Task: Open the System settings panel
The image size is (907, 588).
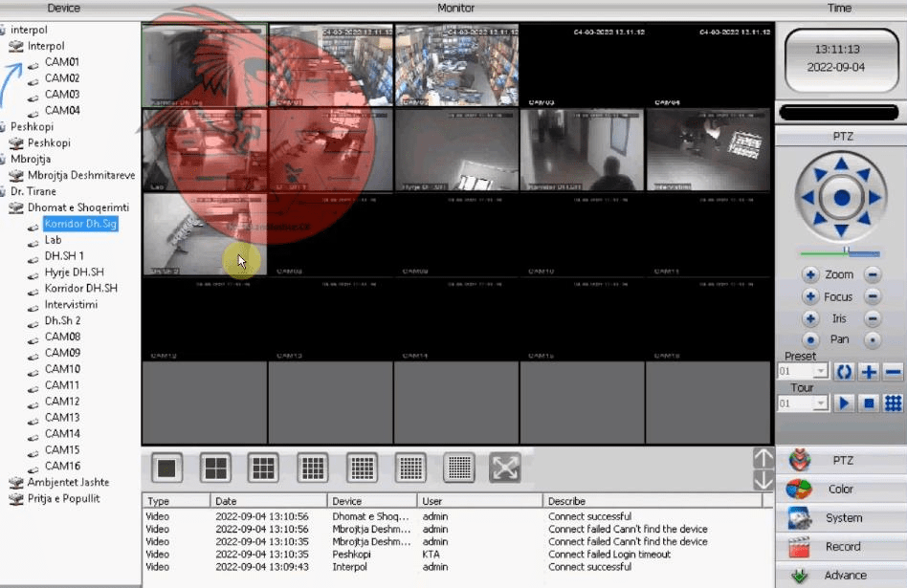Action: tap(840, 518)
